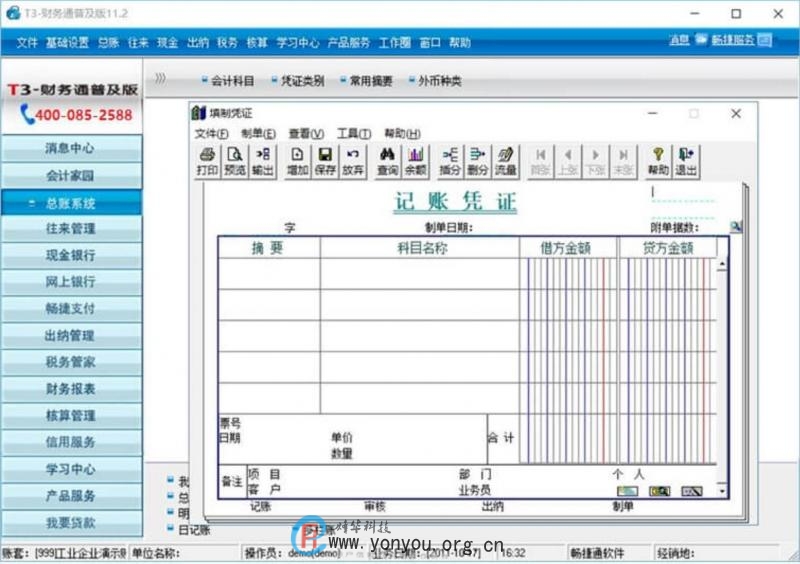Open 网上银行 in sidebar
This screenshot has height=564, width=800.
coord(71,282)
